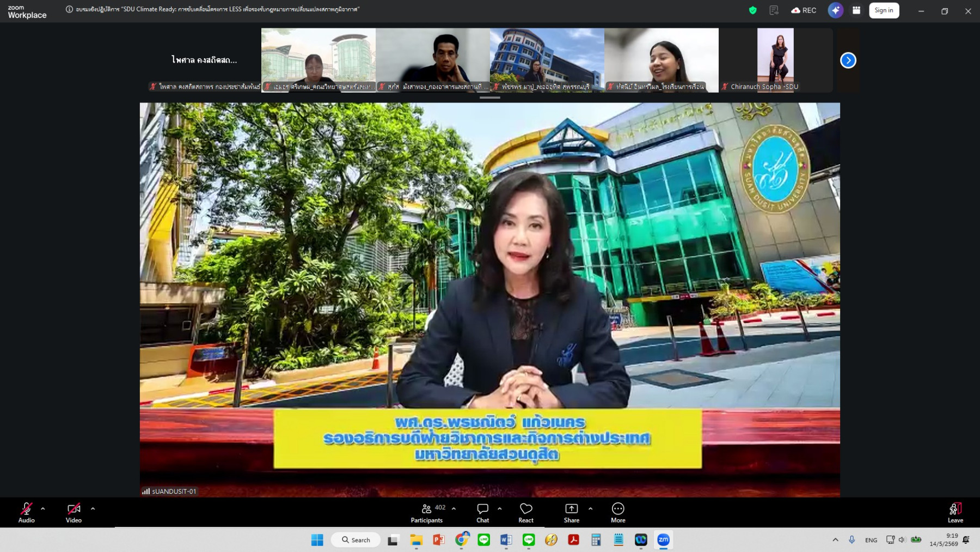Show next page of participant thumbnails
The image size is (980, 552).
click(848, 60)
